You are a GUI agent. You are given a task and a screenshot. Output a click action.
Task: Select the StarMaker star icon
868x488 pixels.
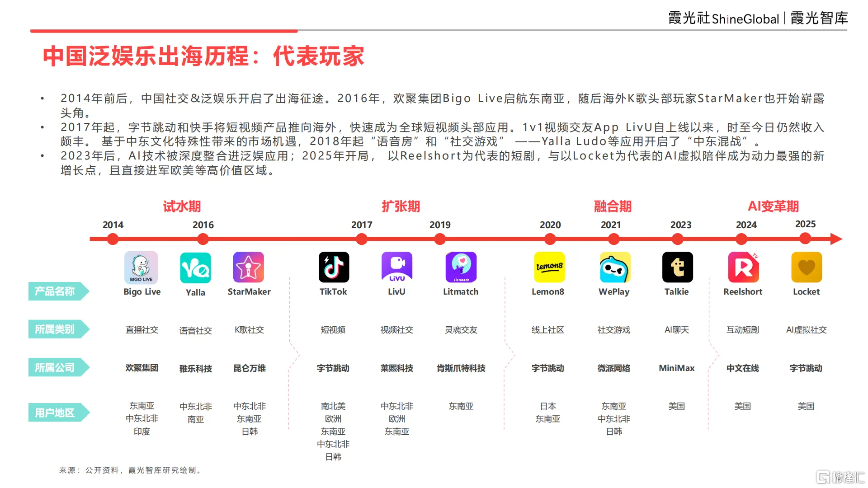pos(249,267)
